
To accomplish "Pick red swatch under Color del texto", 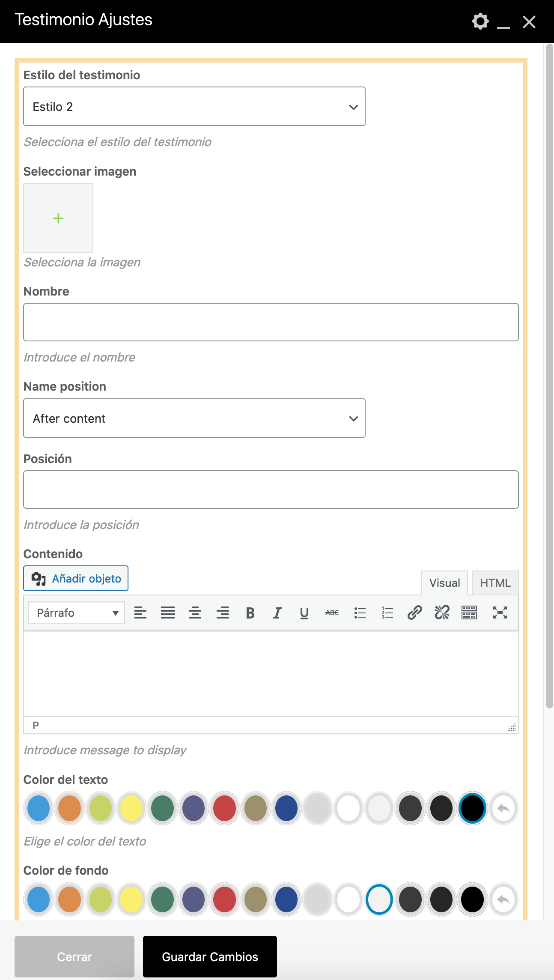I will pyautogui.click(x=224, y=808).
